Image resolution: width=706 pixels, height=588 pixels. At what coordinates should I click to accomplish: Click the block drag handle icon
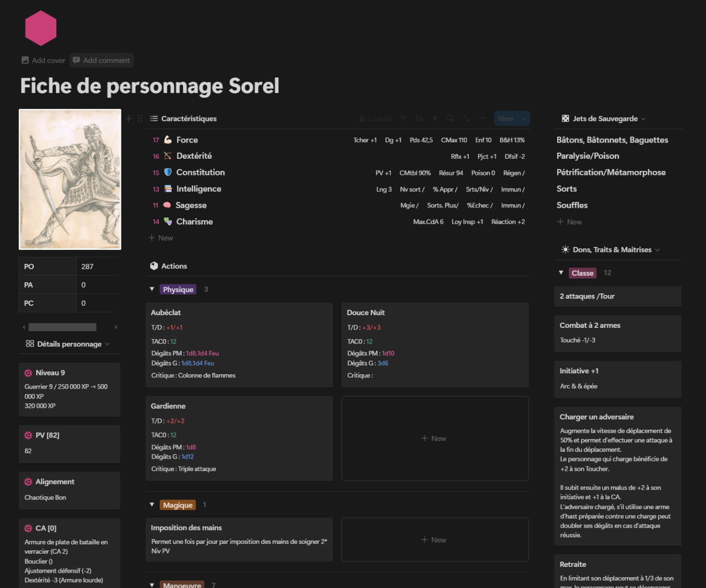(x=140, y=119)
